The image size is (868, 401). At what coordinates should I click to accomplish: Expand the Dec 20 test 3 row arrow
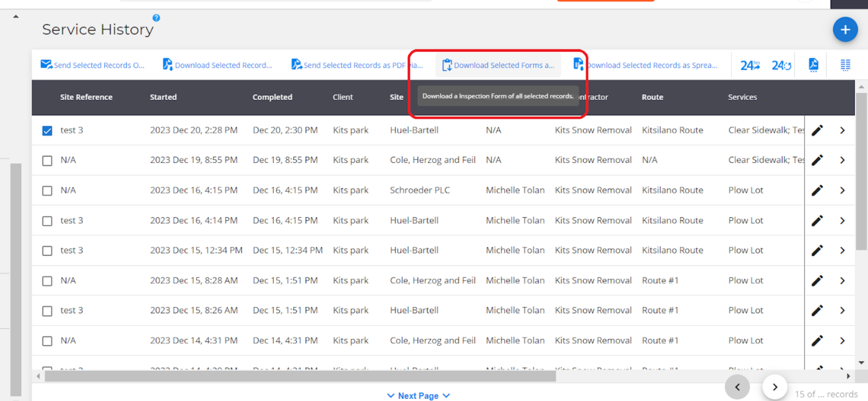(842, 131)
